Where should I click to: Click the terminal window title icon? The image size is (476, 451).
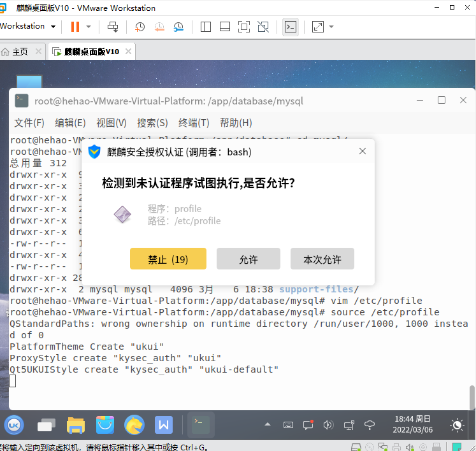22,101
